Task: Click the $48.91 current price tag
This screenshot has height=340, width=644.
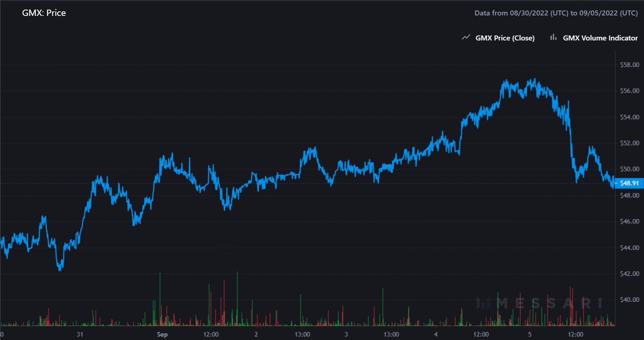Action: (629, 183)
